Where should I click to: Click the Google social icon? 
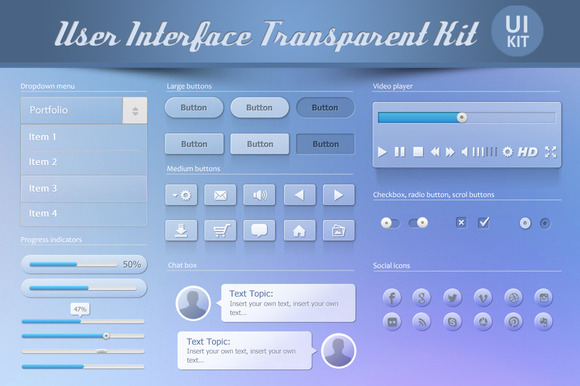422,297
